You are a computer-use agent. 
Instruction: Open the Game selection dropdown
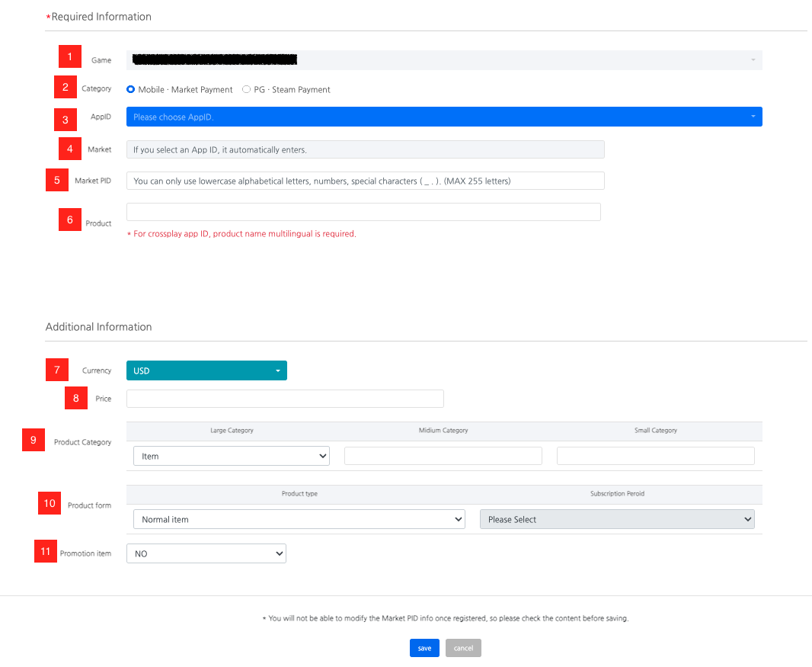(443, 60)
